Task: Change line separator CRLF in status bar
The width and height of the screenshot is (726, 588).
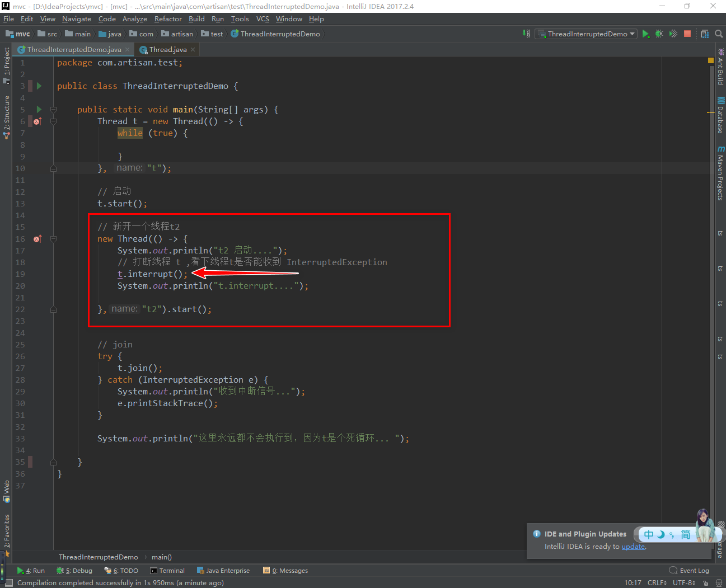Action: click(657, 582)
